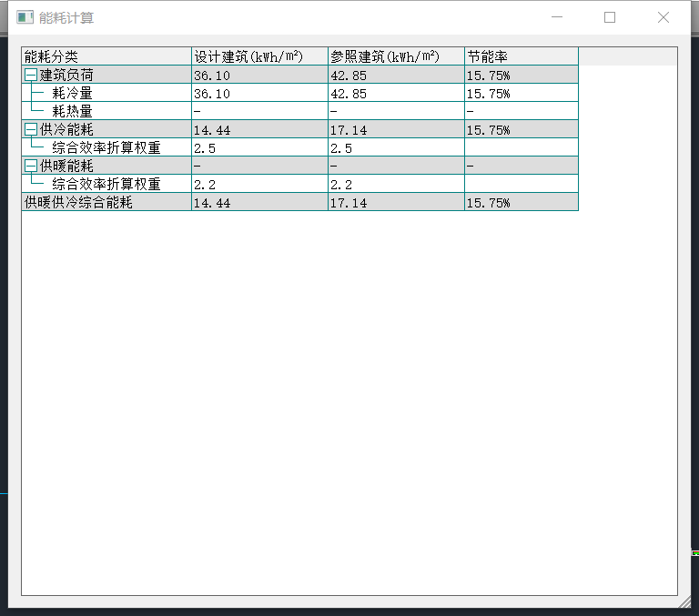This screenshot has width=699, height=616.
Task: Collapse the 供暖能耗 tree node
Action: [31, 167]
